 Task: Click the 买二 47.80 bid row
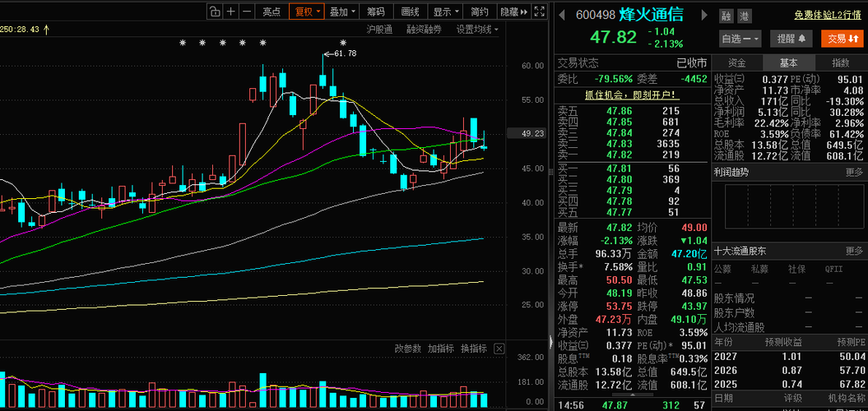coord(632,179)
